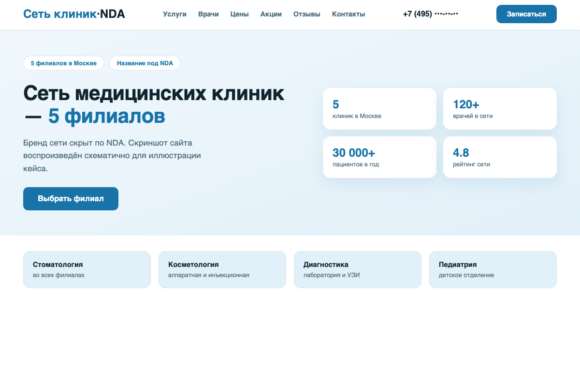Click the 5 филиалов в Москве badge
The width and height of the screenshot is (580, 383).
(x=64, y=63)
